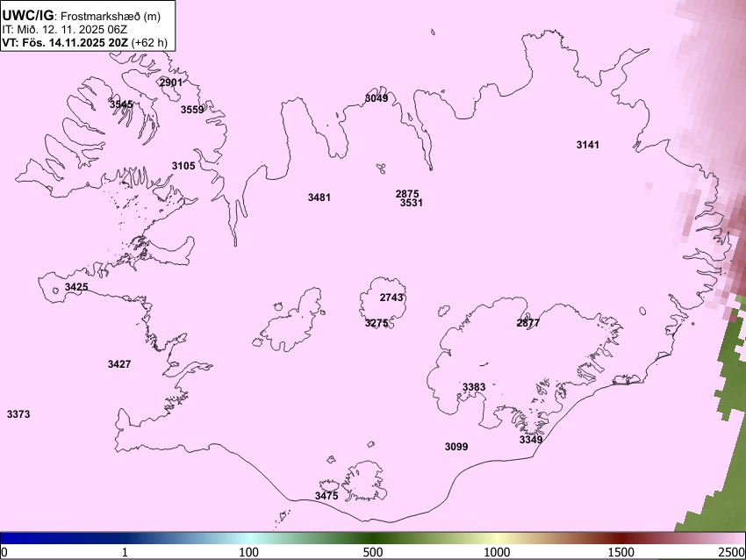Image resolution: width=746 pixels, height=560 pixels.
Task: Click the value 3481 on the map
Action: pos(319,197)
